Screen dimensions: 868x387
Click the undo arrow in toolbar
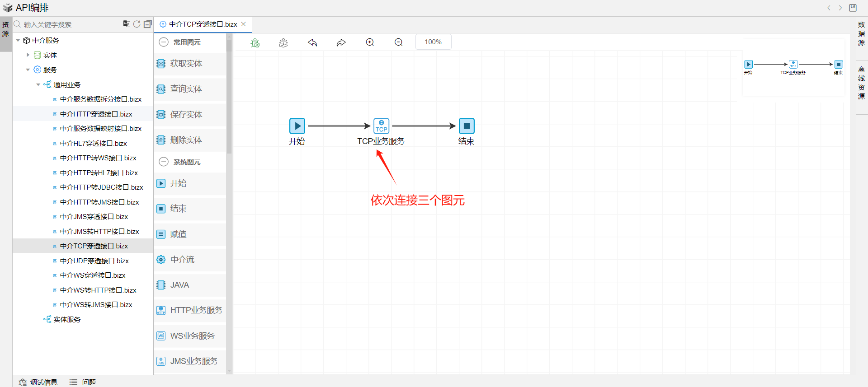pos(312,42)
